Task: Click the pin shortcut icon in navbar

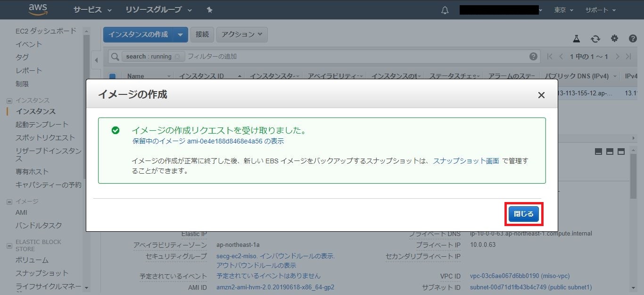Action: click(209, 10)
